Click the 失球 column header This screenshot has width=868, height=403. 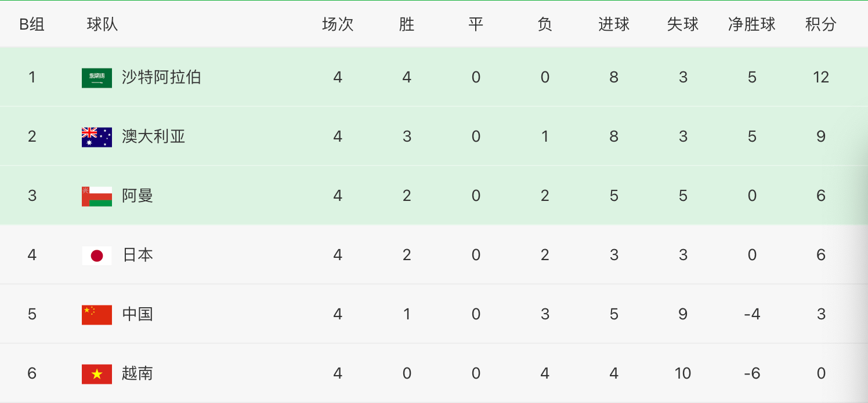(x=683, y=24)
